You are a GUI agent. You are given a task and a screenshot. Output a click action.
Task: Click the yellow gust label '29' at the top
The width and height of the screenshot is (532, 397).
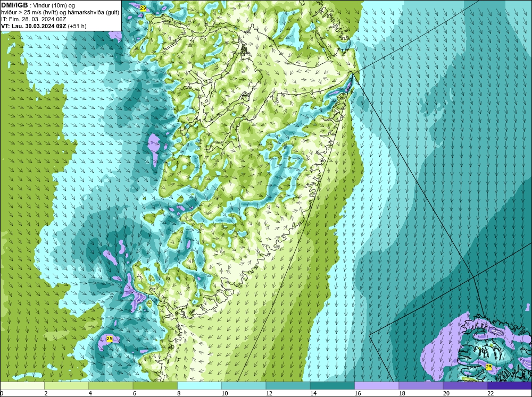(x=143, y=8)
